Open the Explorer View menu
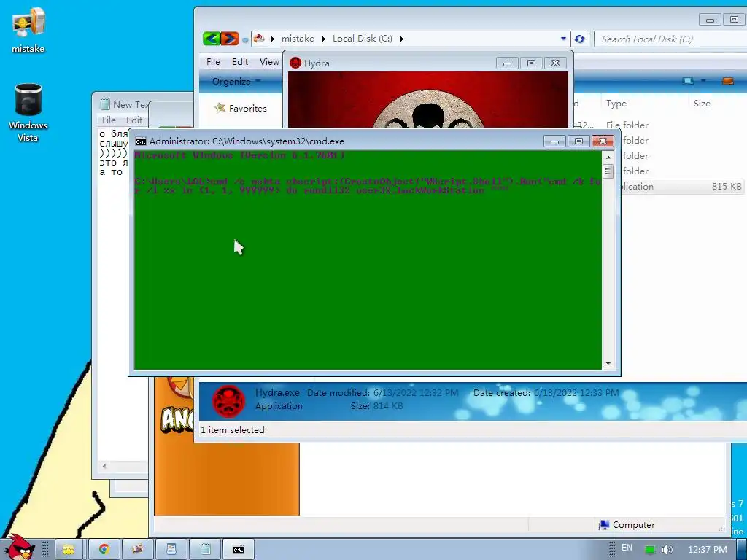Image resolution: width=747 pixels, height=560 pixels. click(269, 61)
